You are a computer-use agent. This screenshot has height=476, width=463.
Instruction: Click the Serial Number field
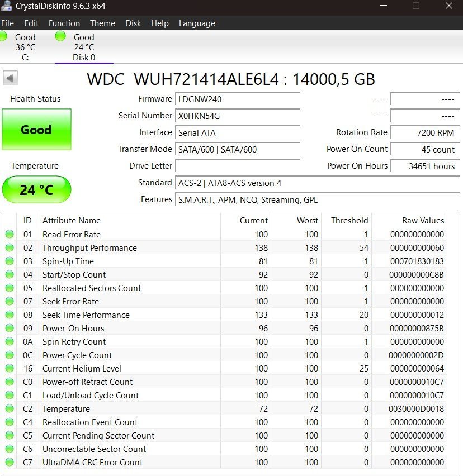click(237, 116)
